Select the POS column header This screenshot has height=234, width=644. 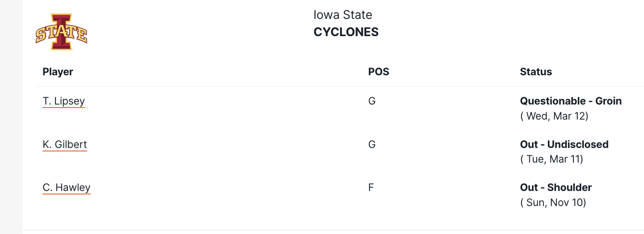pyautogui.click(x=379, y=71)
